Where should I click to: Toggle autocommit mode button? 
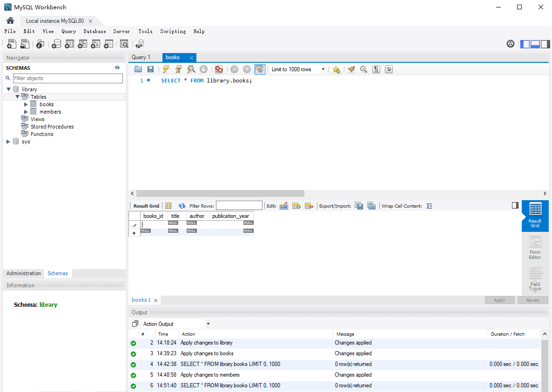pyautogui.click(x=259, y=69)
